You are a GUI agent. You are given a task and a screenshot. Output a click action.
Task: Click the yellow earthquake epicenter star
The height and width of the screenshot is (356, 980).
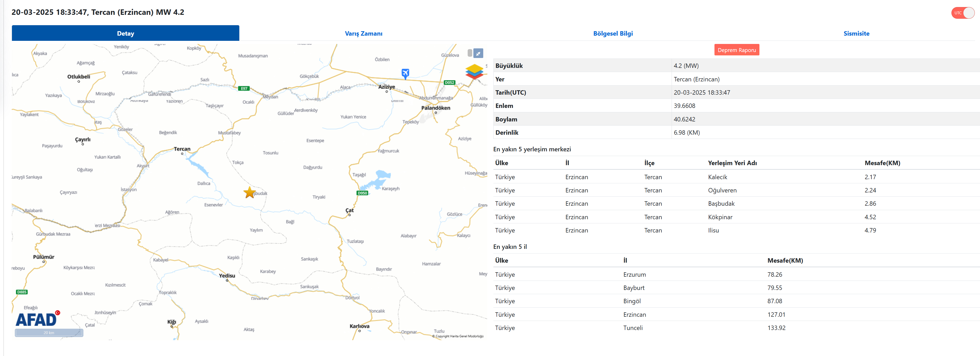click(x=250, y=192)
